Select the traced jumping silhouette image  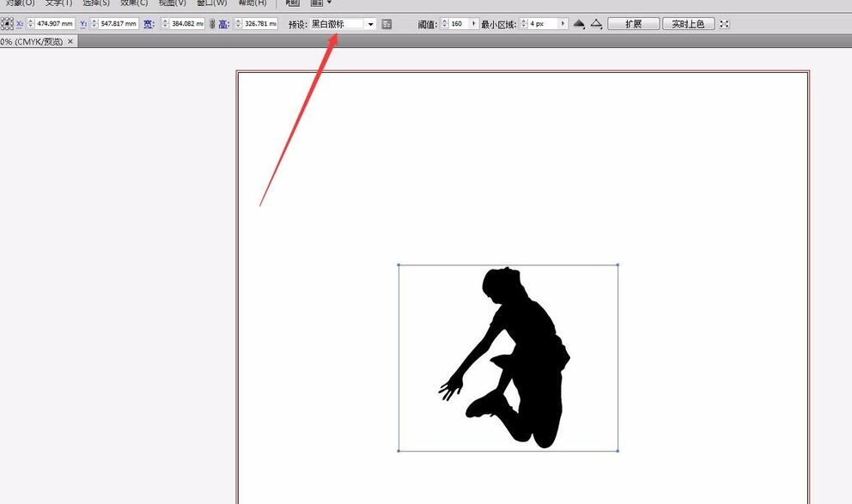pyautogui.click(x=508, y=357)
